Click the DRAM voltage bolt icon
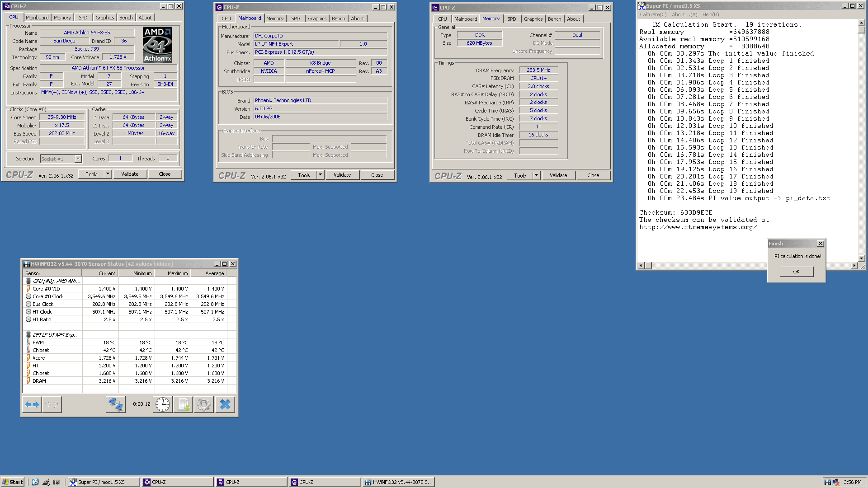868x488 pixels. (x=28, y=381)
